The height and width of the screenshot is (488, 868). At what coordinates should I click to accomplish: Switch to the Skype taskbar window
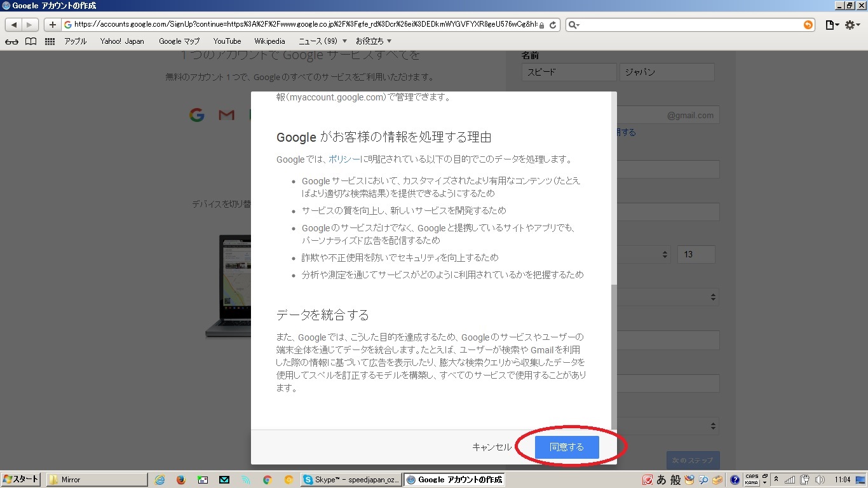[x=352, y=480]
